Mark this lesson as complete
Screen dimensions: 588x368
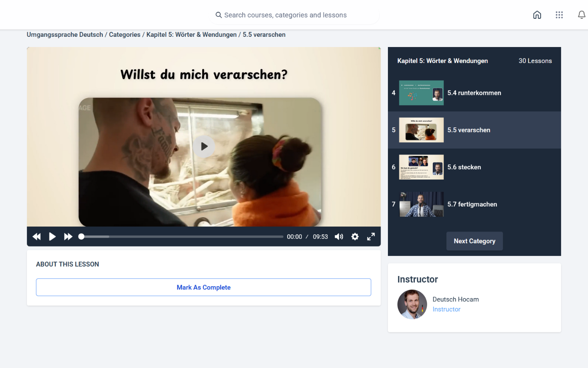(x=203, y=287)
